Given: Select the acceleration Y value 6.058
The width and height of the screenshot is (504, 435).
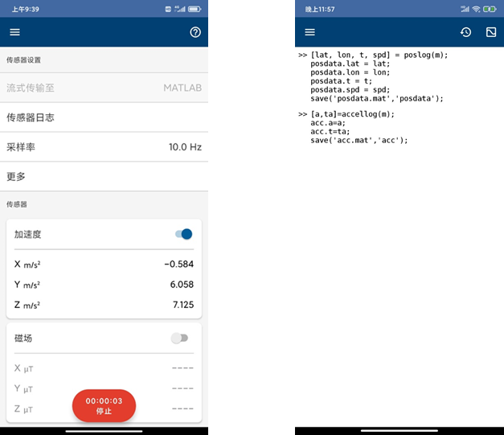Looking at the screenshot, I should pos(182,285).
